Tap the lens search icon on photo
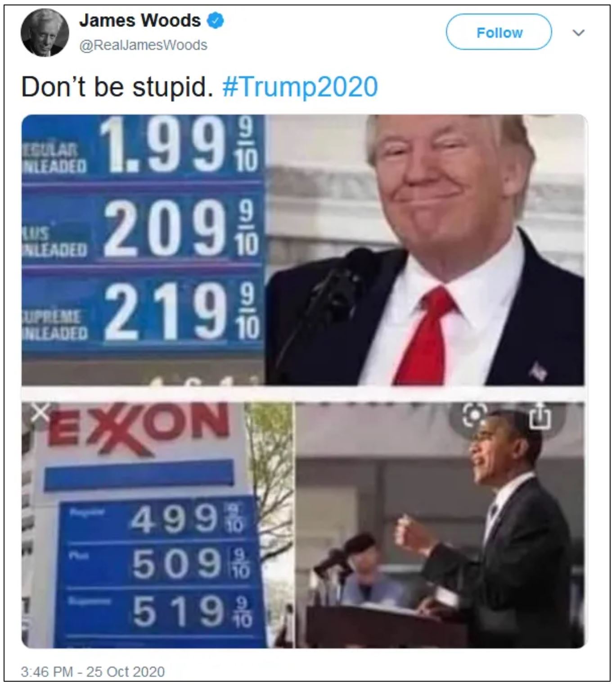 pos(475,415)
